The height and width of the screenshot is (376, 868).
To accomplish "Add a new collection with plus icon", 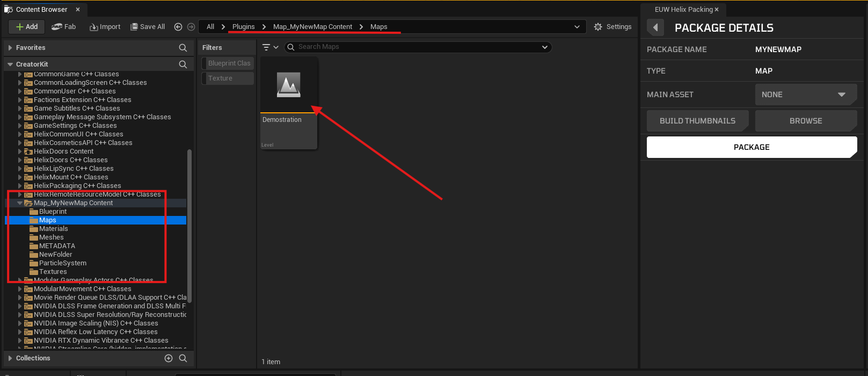I will tap(169, 358).
